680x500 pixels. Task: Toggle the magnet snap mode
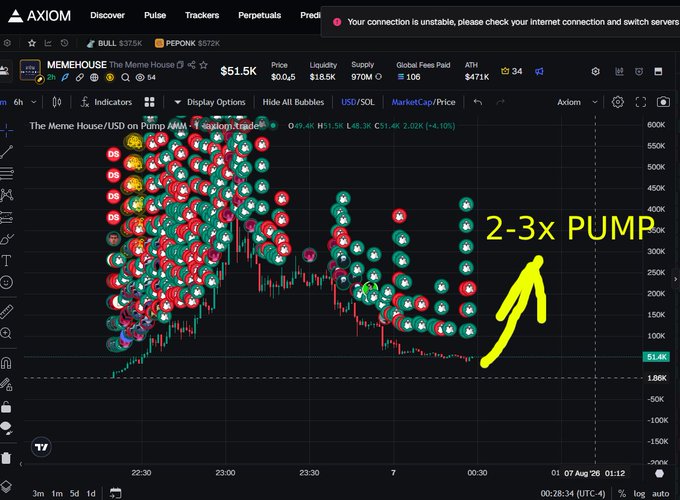click(6, 363)
